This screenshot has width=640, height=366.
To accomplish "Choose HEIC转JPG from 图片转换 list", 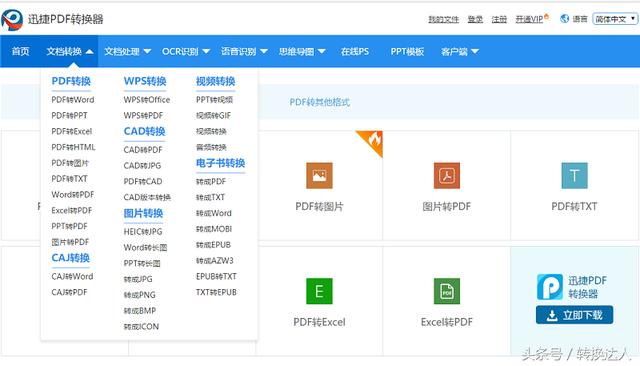I will [143, 231].
